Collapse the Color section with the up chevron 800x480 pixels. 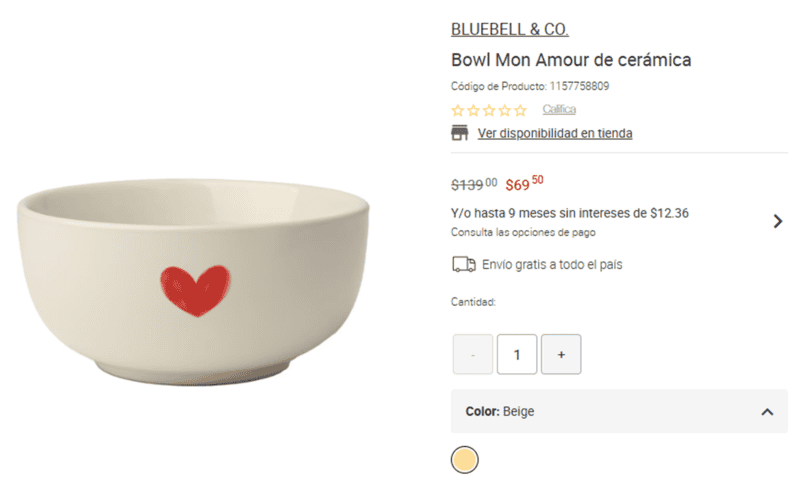pyautogui.click(x=767, y=411)
